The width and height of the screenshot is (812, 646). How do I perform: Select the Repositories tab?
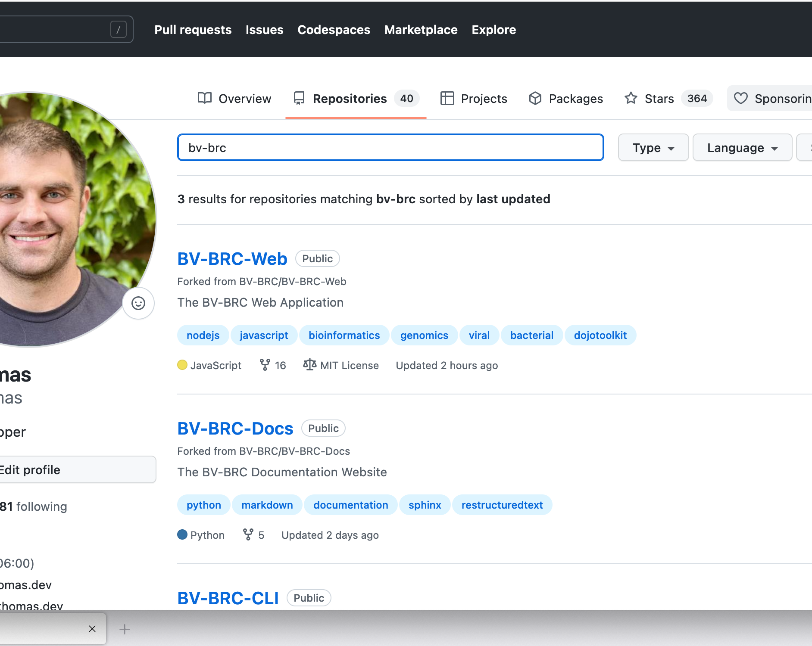(356, 99)
